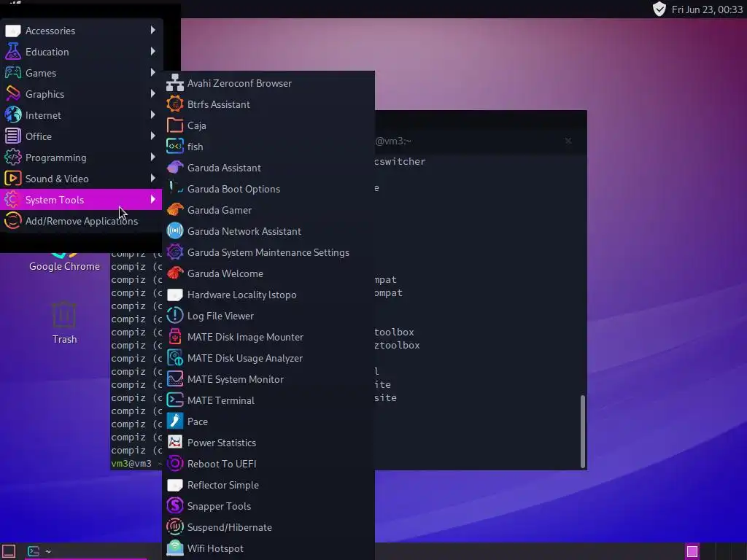Select Reboot To UEFI icon
Image resolution: width=747 pixels, height=560 pixels.
(175, 463)
